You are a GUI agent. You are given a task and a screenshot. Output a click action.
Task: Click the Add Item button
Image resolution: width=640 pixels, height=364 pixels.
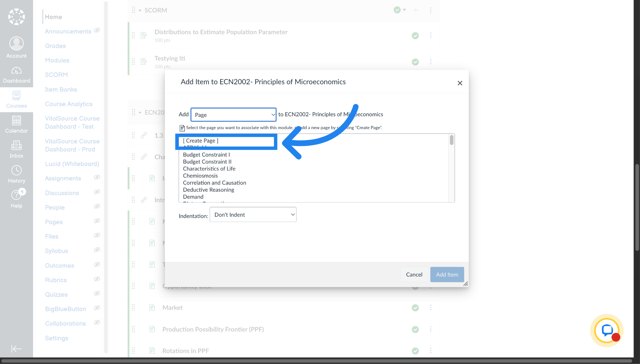pyautogui.click(x=447, y=275)
